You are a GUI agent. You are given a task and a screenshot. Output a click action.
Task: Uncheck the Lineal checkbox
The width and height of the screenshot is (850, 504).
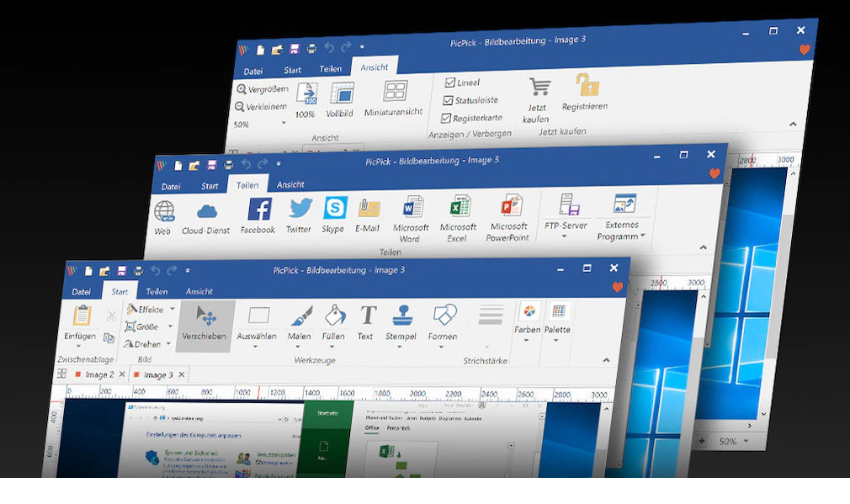point(449,82)
